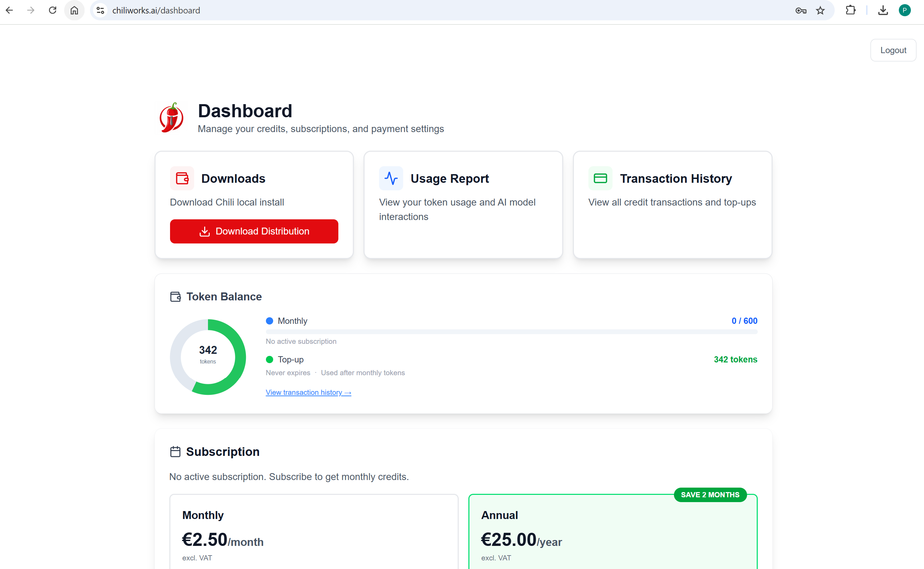Open the browser extensions puzzle icon
This screenshot has height=569, width=924.
[x=850, y=10]
